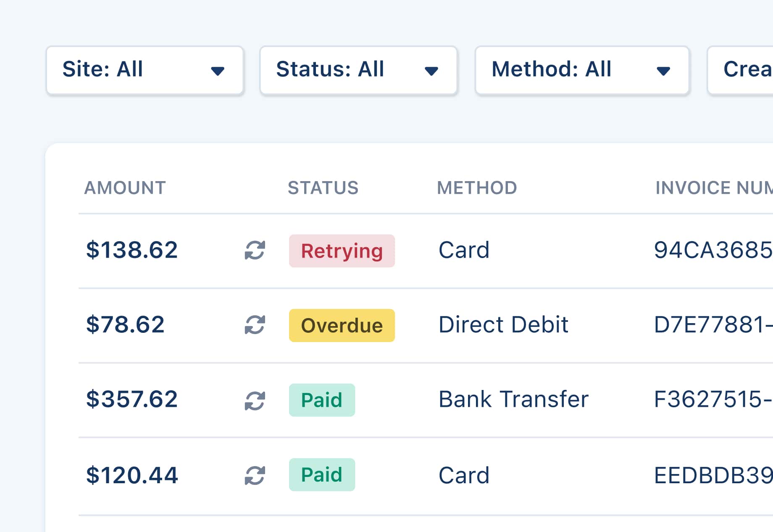This screenshot has height=532, width=773.
Task: Click the STATUS column header
Action: [323, 188]
